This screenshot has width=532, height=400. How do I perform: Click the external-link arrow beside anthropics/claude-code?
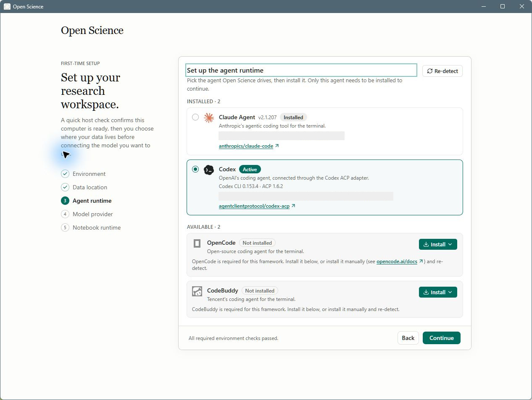pos(277,146)
